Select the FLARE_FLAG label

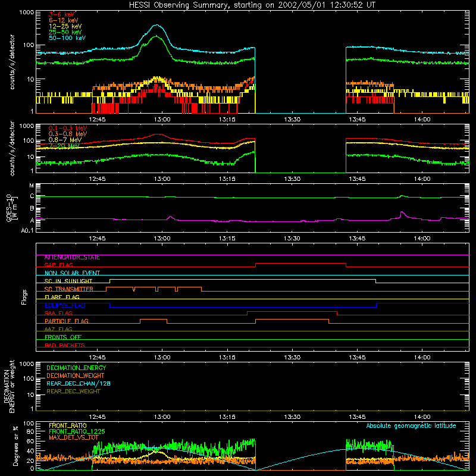[x=62, y=297]
